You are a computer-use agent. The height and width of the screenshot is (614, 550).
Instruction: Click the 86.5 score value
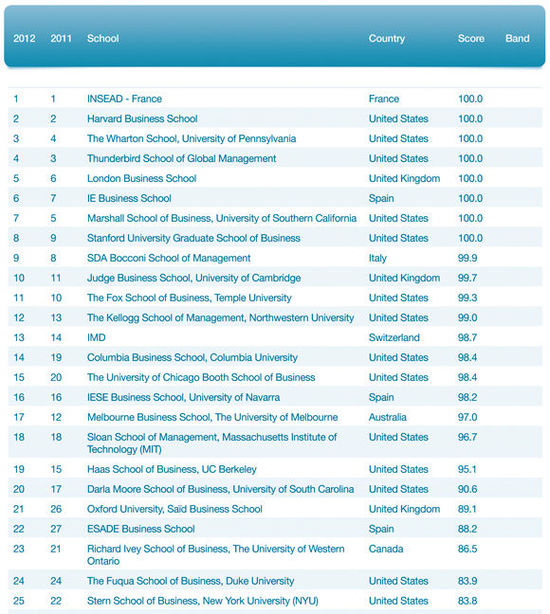(467, 549)
